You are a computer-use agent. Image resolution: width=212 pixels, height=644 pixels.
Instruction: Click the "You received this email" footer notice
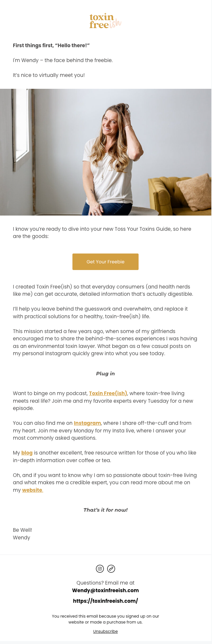tap(106, 619)
